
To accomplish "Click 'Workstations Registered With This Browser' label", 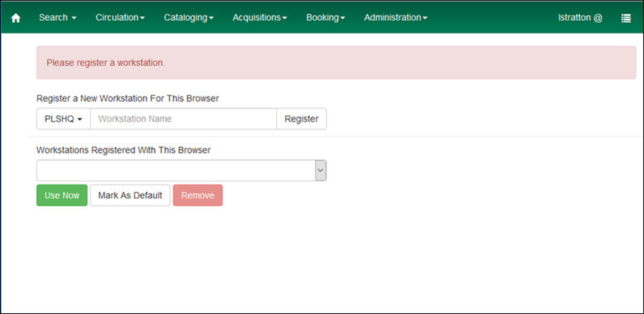I will [124, 150].
